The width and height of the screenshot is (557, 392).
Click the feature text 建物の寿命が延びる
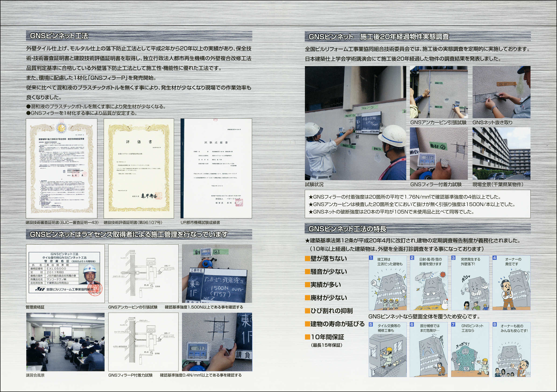pos(338,324)
